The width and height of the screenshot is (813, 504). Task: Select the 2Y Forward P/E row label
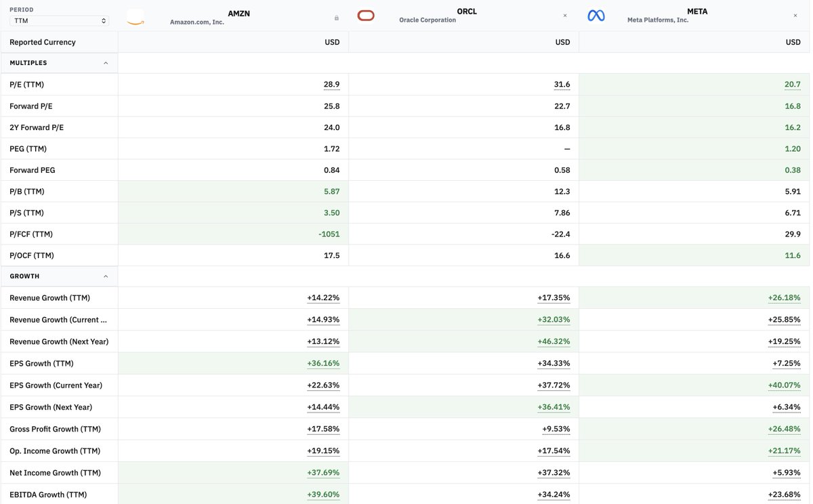37,127
